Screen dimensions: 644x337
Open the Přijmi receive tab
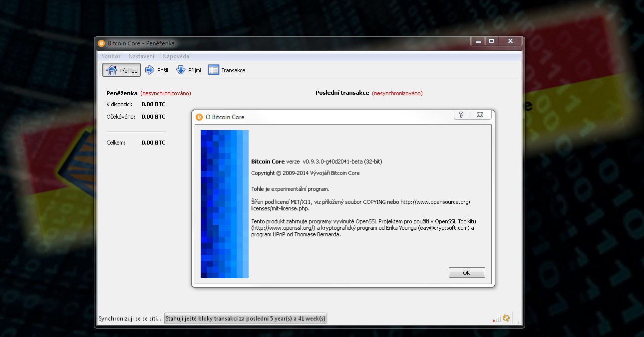(188, 70)
